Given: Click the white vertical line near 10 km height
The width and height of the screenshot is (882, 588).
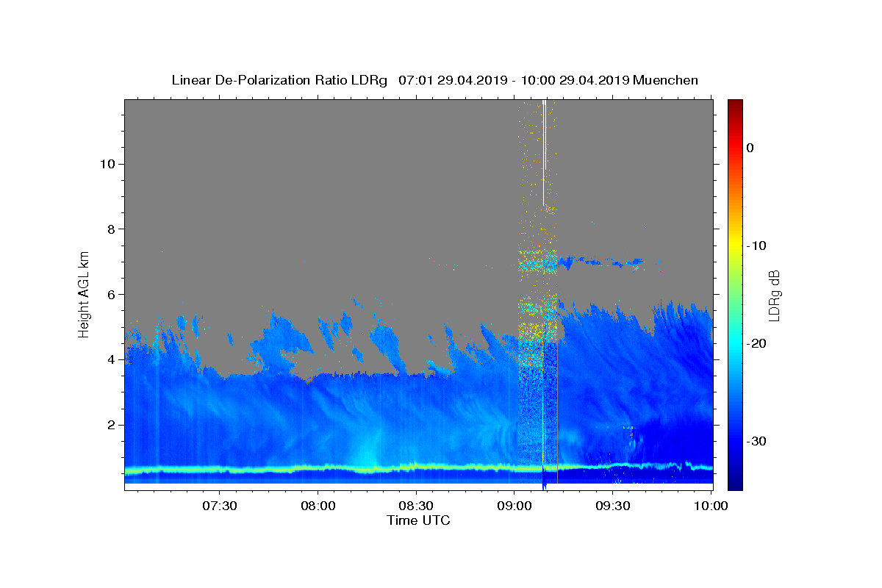Looking at the screenshot, I should tap(544, 153).
